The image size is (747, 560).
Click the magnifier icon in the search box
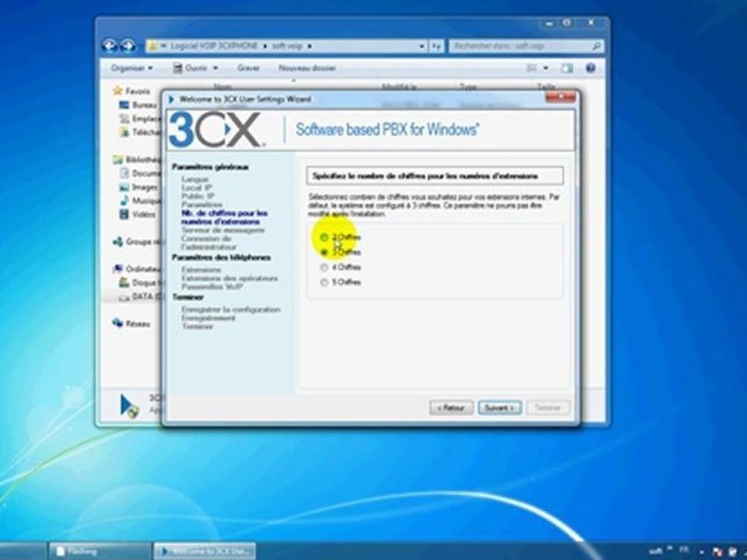[597, 46]
